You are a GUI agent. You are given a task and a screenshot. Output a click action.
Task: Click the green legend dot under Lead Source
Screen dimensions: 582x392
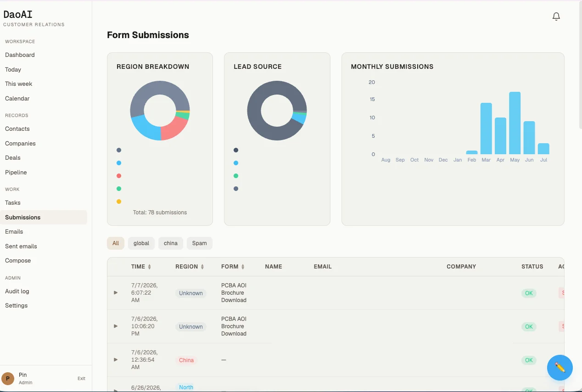point(236,176)
